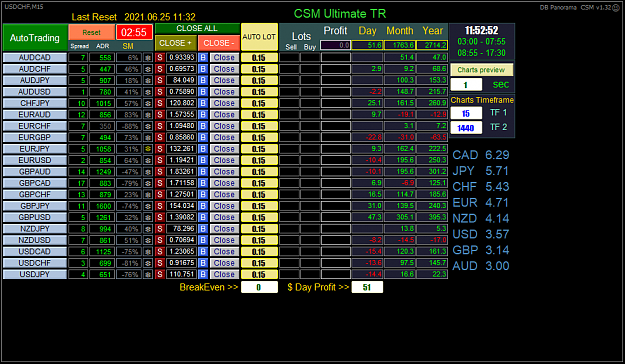Click the buy B icon for USDJPY
This screenshot has height=364, width=625.
coord(203,274)
